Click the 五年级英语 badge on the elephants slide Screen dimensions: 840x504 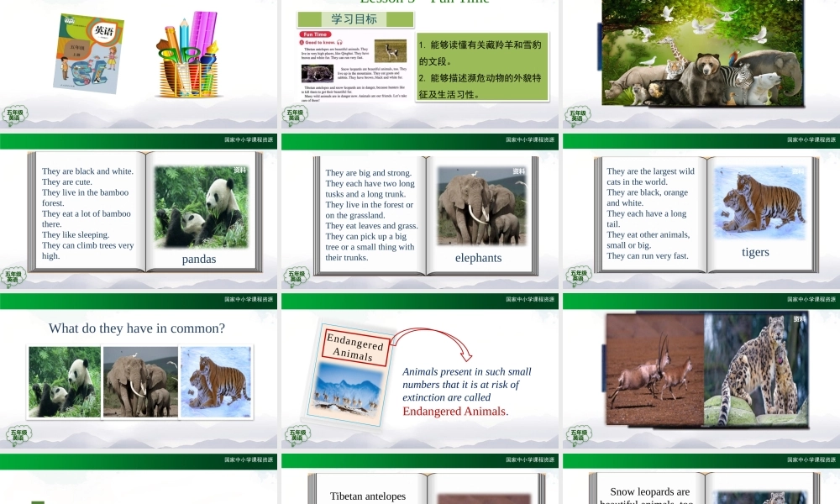click(296, 275)
